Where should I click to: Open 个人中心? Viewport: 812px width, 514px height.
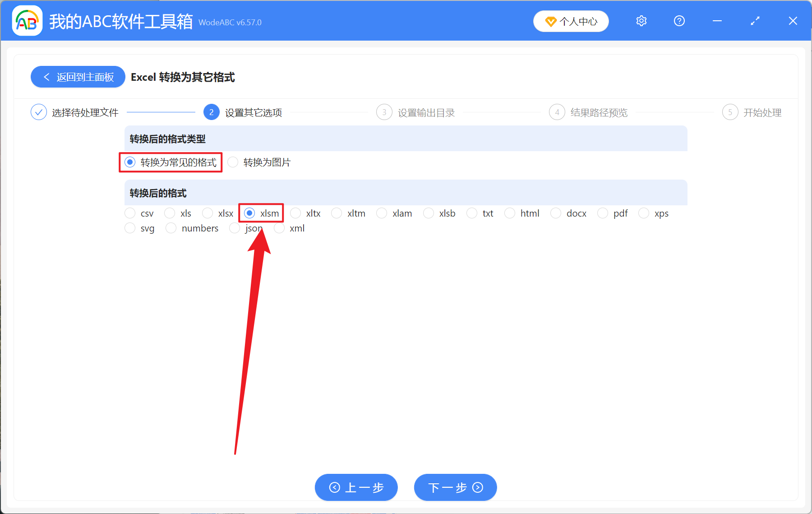point(571,21)
